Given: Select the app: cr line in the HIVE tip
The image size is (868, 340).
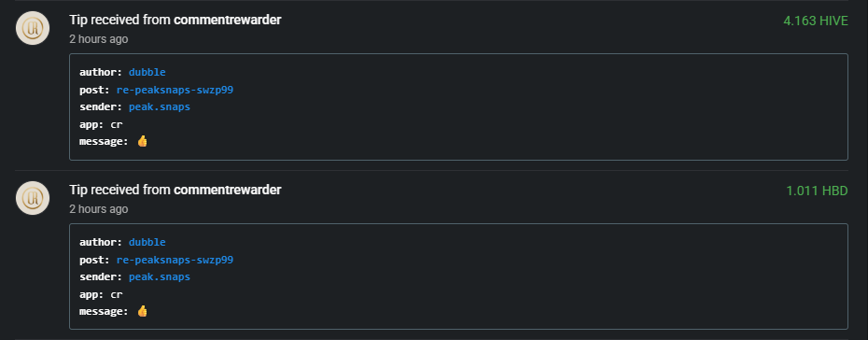Looking at the screenshot, I should (x=102, y=124).
